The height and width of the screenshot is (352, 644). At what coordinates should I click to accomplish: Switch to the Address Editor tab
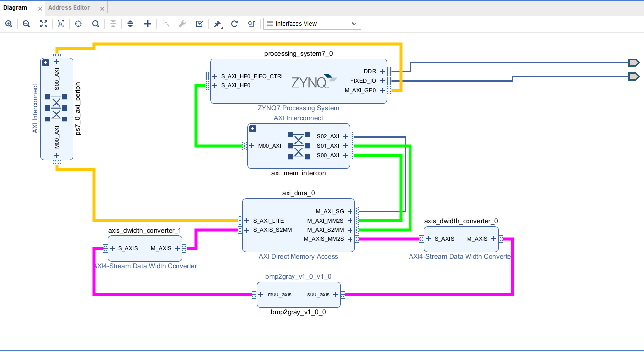[69, 8]
